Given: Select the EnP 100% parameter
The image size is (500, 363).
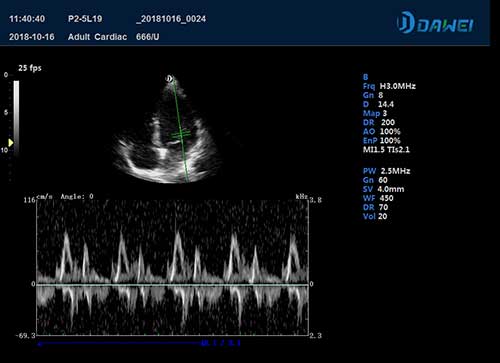Looking at the screenshot, I should tap(382, 140).
